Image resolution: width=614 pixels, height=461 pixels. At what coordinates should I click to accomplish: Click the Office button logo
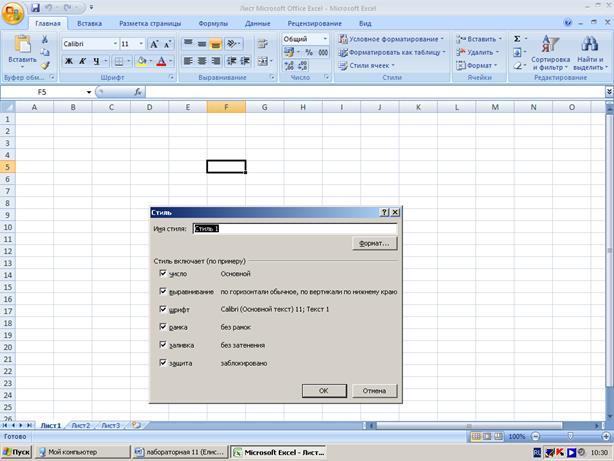13,13
